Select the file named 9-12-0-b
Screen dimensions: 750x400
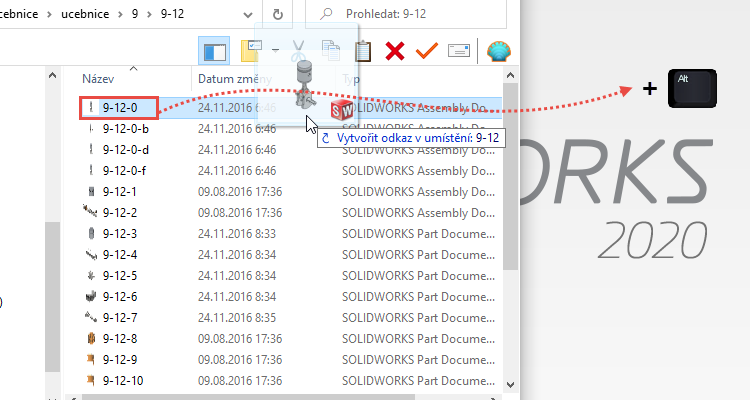125,129
